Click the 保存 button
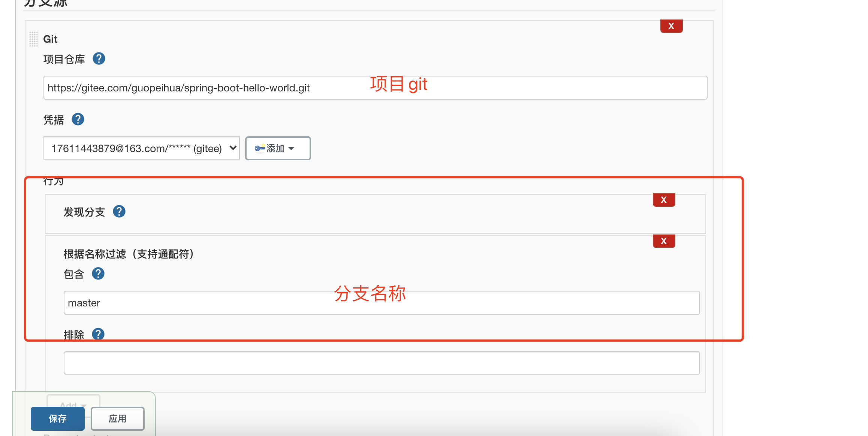Screen dimensions: 868x436 58,418
